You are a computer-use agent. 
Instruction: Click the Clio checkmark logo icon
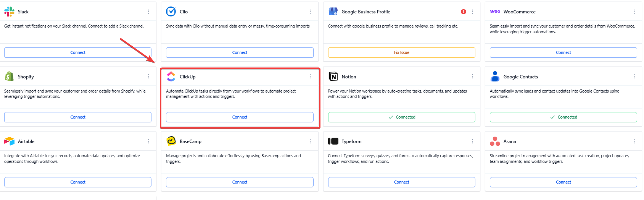(x=171, y=11)
